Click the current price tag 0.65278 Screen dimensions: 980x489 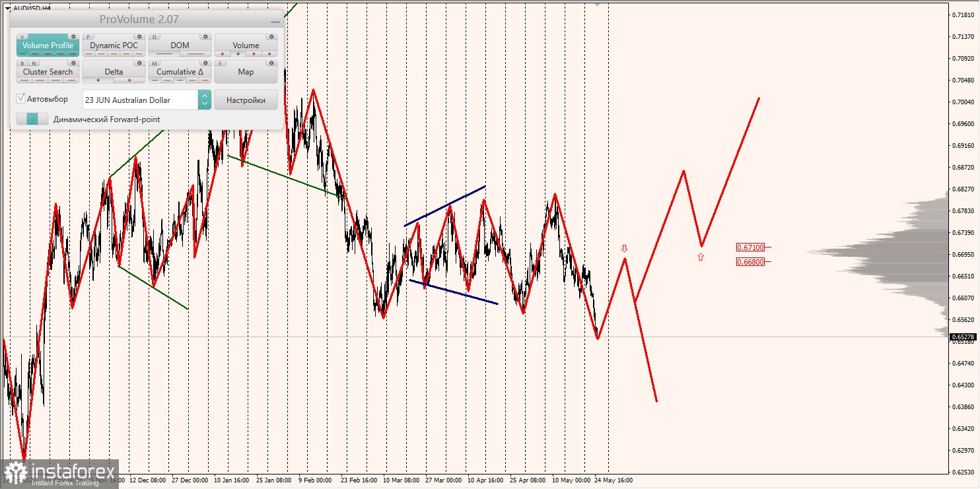coord(964,337)
